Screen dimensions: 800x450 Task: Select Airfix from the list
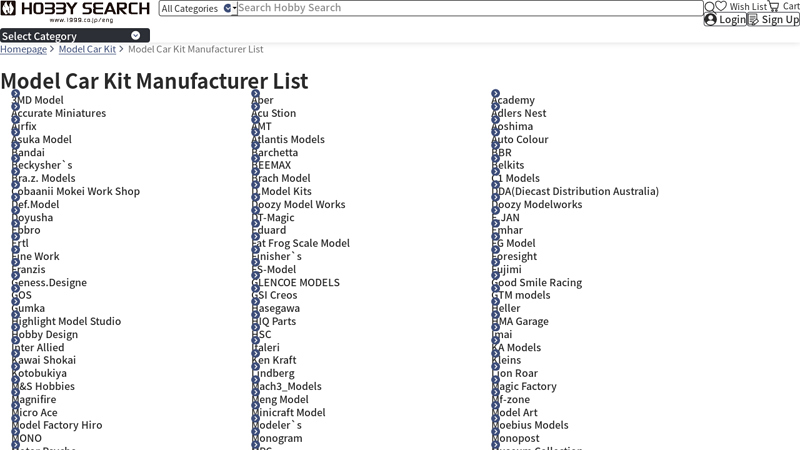click(x=24, y=126)
